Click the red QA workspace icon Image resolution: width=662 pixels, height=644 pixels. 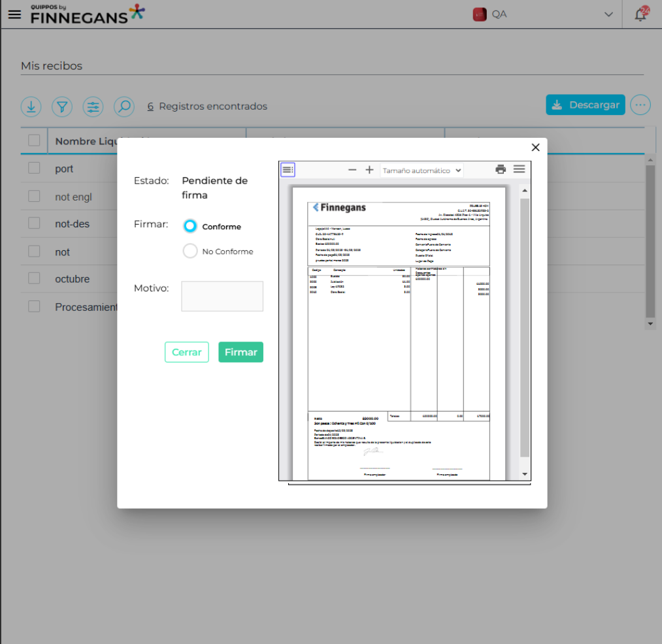point(479,14)
